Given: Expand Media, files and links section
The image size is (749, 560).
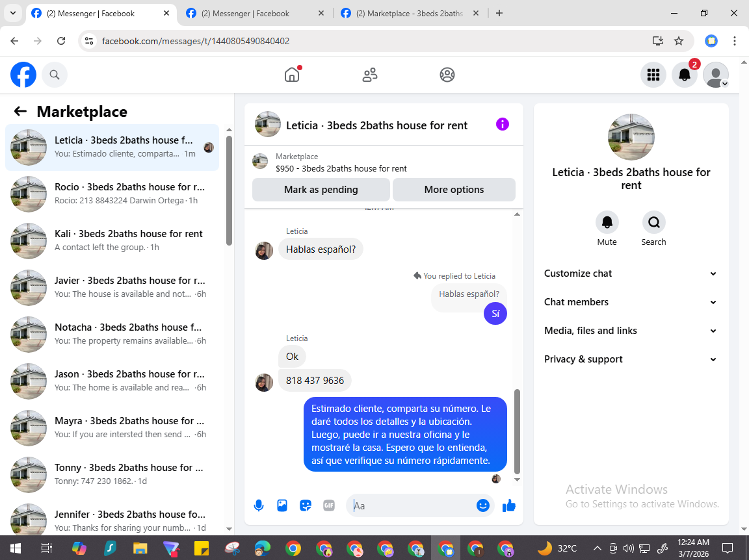Looking at the screenshot, I should pos(631,331).
